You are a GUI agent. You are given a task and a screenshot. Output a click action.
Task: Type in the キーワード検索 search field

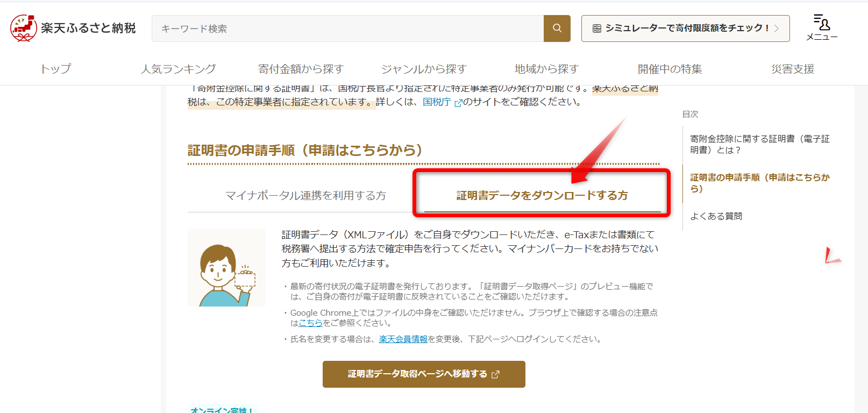(347, 29)
